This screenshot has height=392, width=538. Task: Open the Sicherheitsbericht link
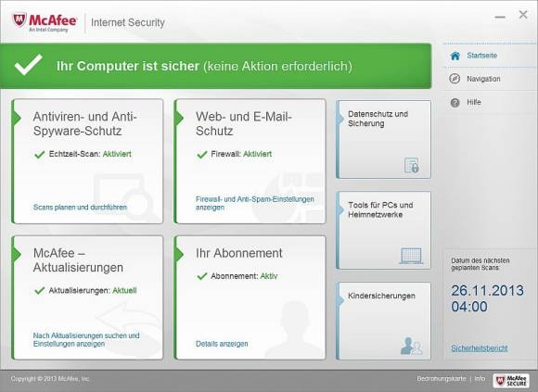(x=479, y=348)
